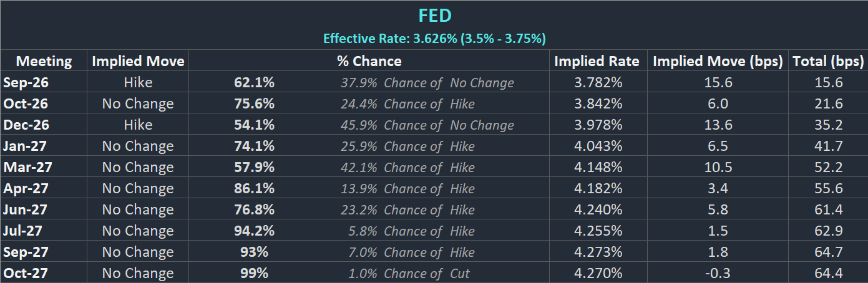Click the Effective Rate 3.626% subtitle

434,39
